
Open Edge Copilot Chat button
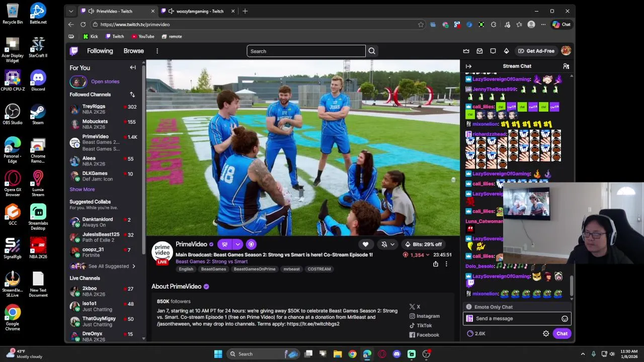click(561, 24)
